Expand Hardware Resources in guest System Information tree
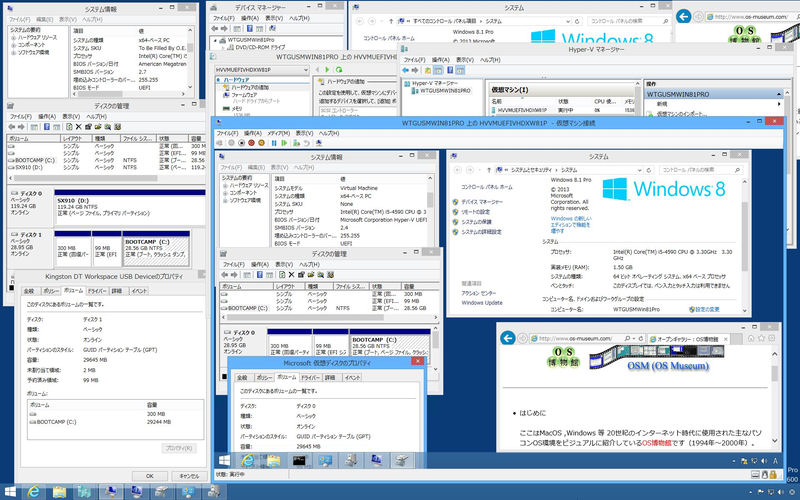The image size is (800, 500). [225, 186]
